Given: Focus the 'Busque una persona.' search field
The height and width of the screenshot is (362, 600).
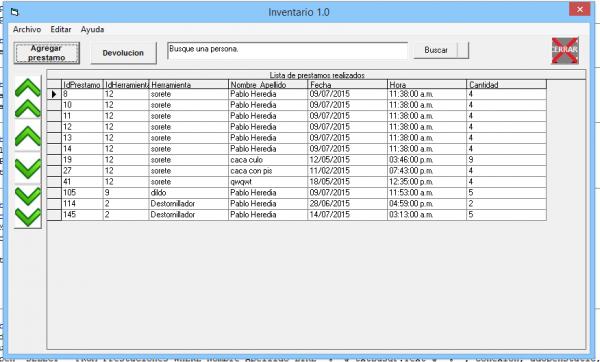Looking at the screenshot, I should [x=288, y=51].
